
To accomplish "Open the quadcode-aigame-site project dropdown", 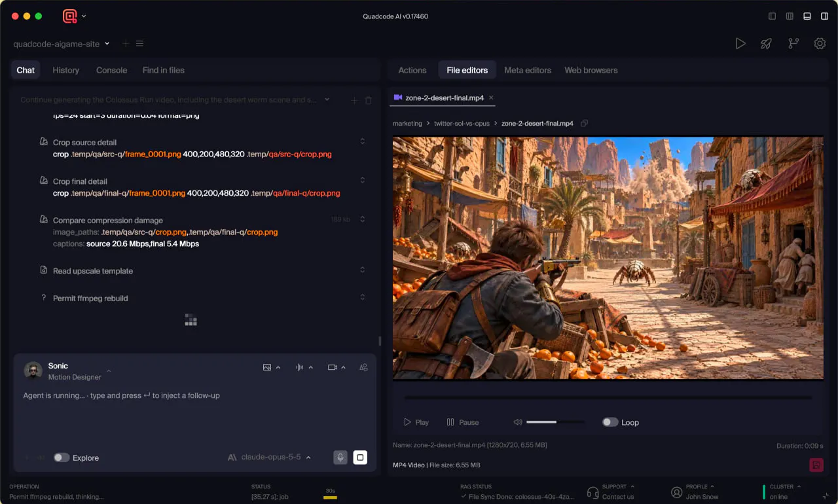I will 62,44.
